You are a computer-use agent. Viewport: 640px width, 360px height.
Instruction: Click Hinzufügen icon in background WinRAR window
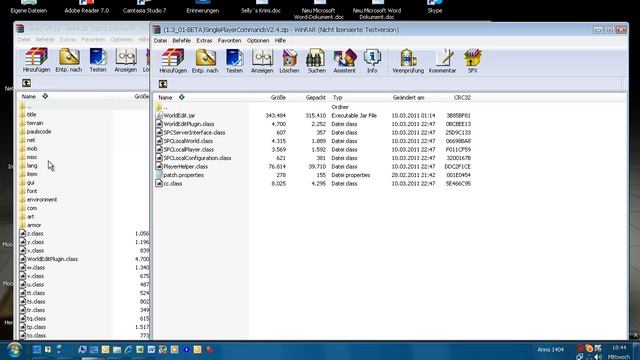pos(36,60)
